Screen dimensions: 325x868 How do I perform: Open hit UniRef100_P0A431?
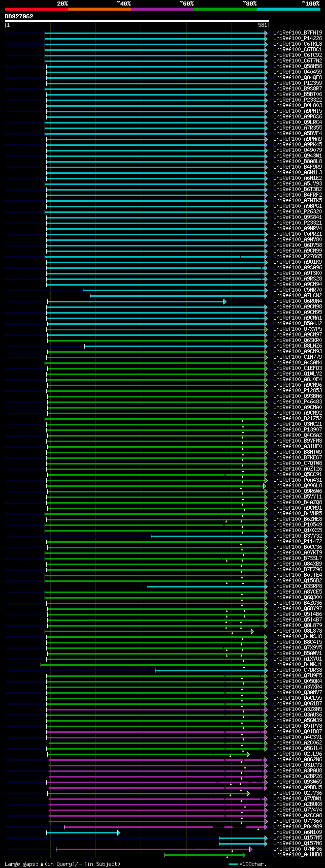pos(298,480)
